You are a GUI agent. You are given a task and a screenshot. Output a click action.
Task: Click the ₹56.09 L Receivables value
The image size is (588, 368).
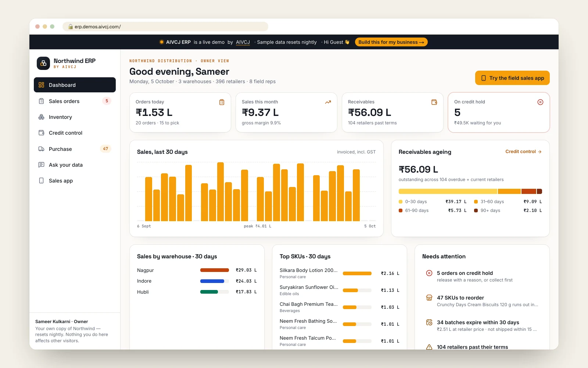tap(369, 112)
